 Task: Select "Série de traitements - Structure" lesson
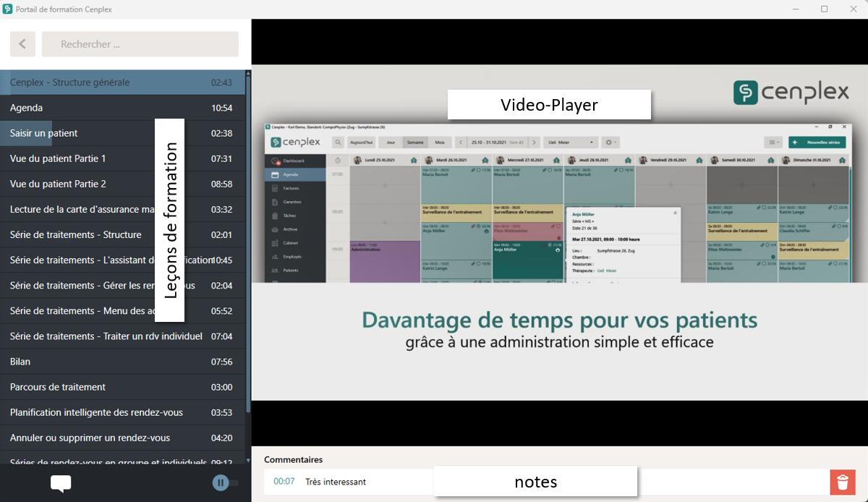pos(122,234)
